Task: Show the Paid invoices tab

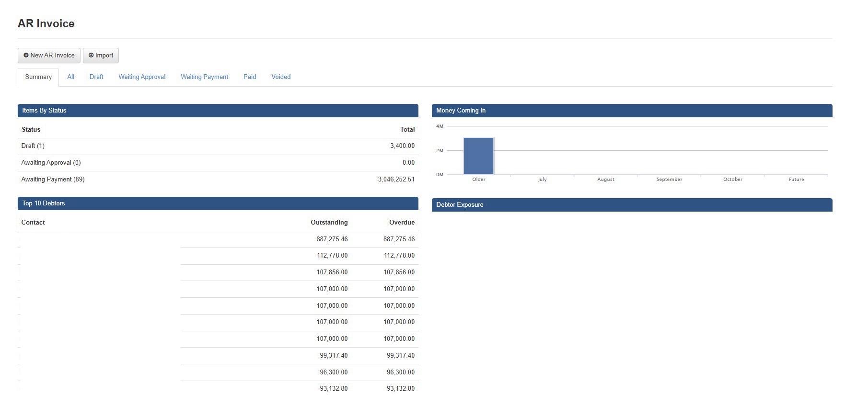Action: click(250, 77)
